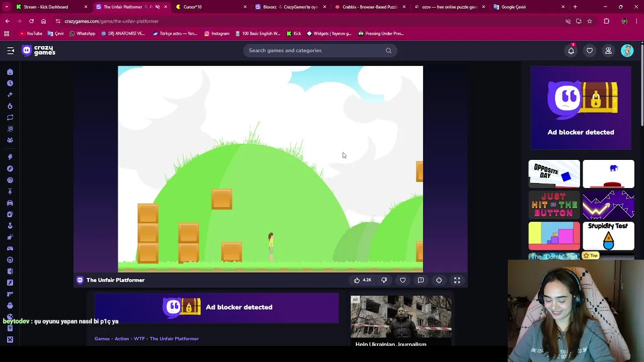Viewport: 644px width, 362px height.
Task: Switch to Crabbix Browser-Based Puzzle tab
Action: click(x=370, y=7)
